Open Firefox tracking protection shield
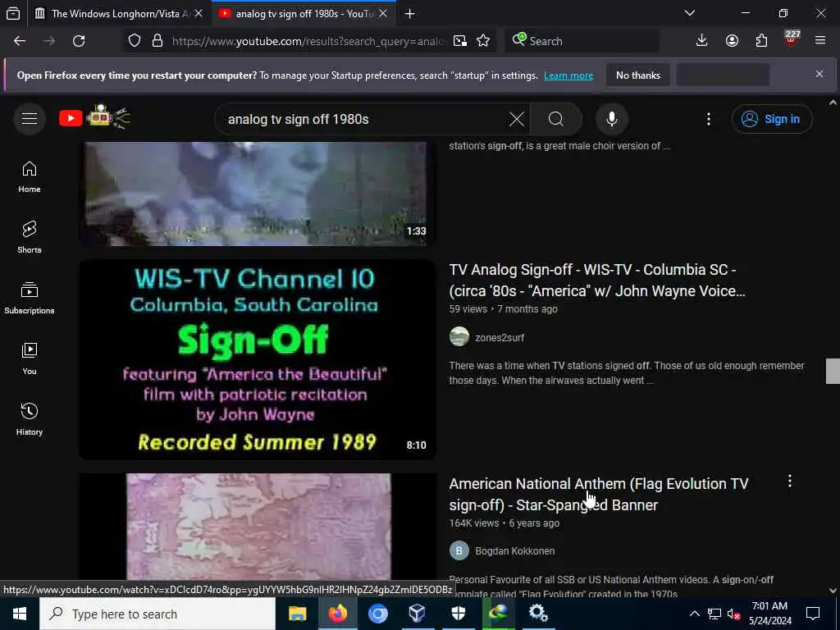This screenshot has width=840, height=630. [135, 41]
